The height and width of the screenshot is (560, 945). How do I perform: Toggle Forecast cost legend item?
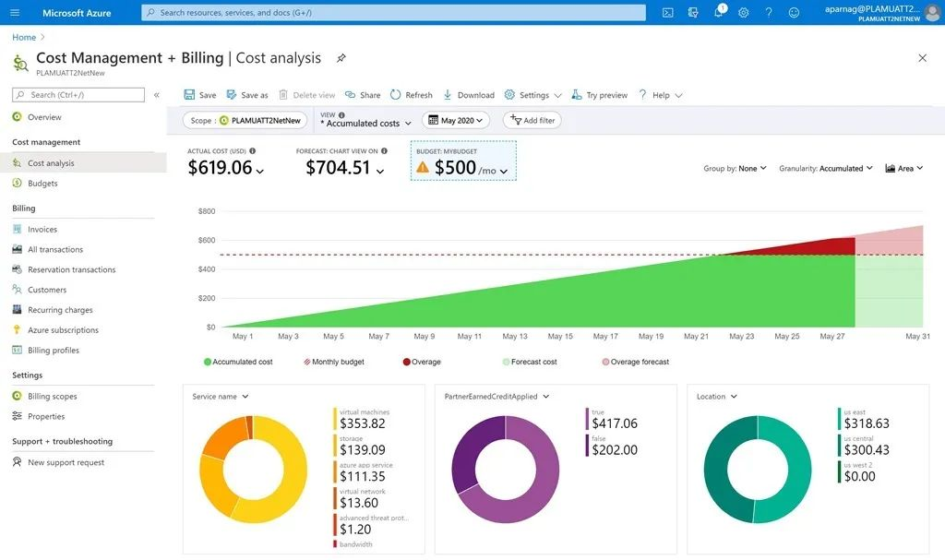pyautogui.click(x=530, y=362)
